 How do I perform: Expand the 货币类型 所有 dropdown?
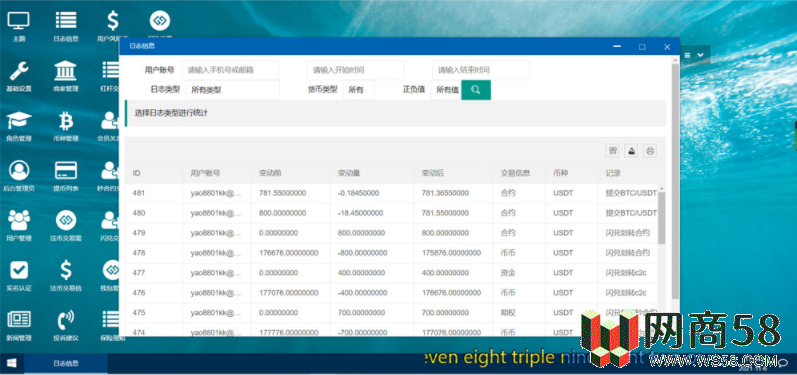click(x=359, y=90)
